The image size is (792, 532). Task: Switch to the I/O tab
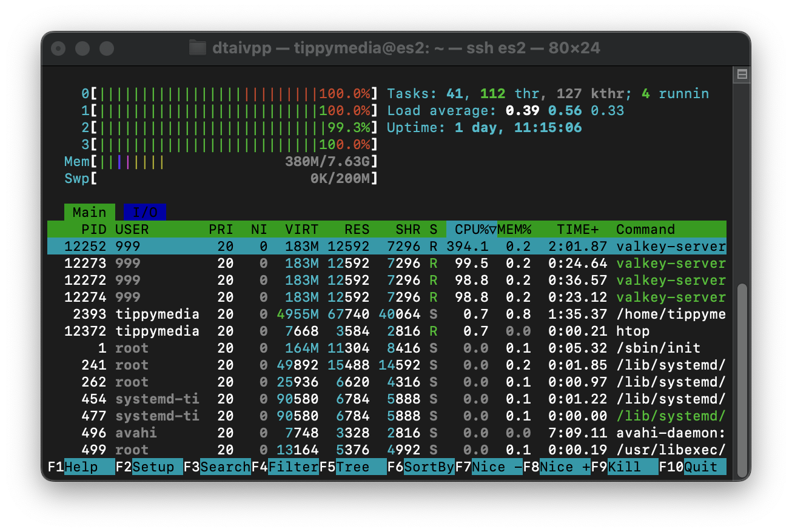pyautogui.click(x=144, y=212)
